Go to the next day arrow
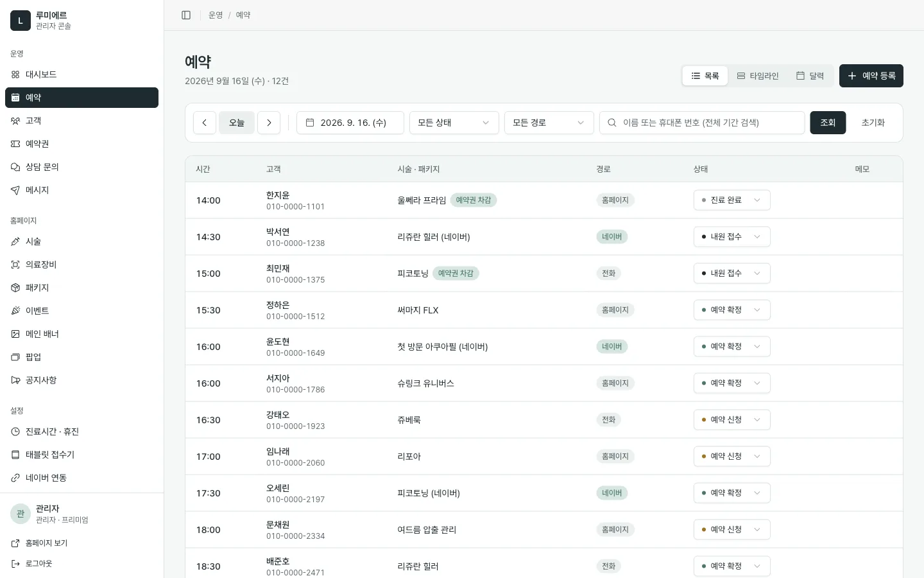This screenshot has width=924, height=578. pos(269,123)
